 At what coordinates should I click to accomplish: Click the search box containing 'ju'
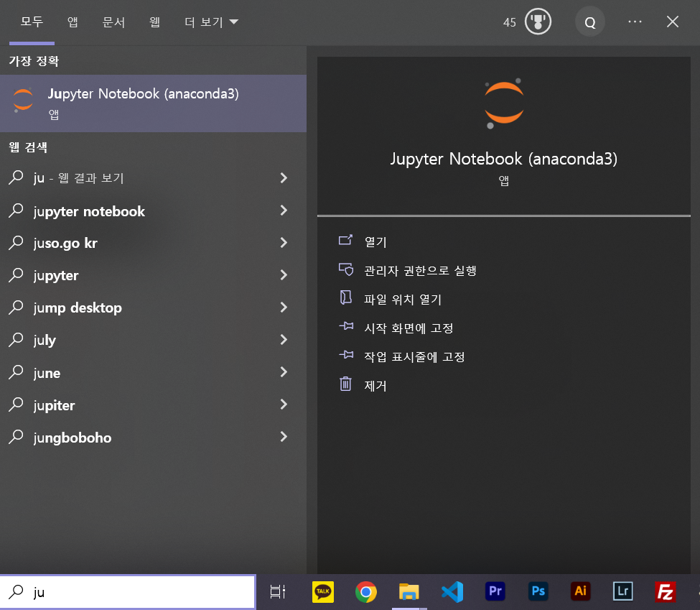point(128,591)
